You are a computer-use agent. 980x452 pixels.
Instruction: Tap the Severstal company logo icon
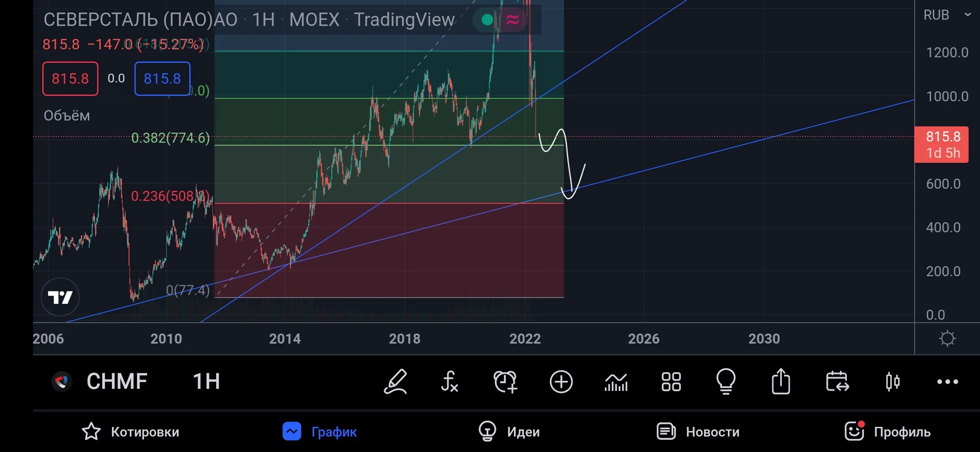62,381
